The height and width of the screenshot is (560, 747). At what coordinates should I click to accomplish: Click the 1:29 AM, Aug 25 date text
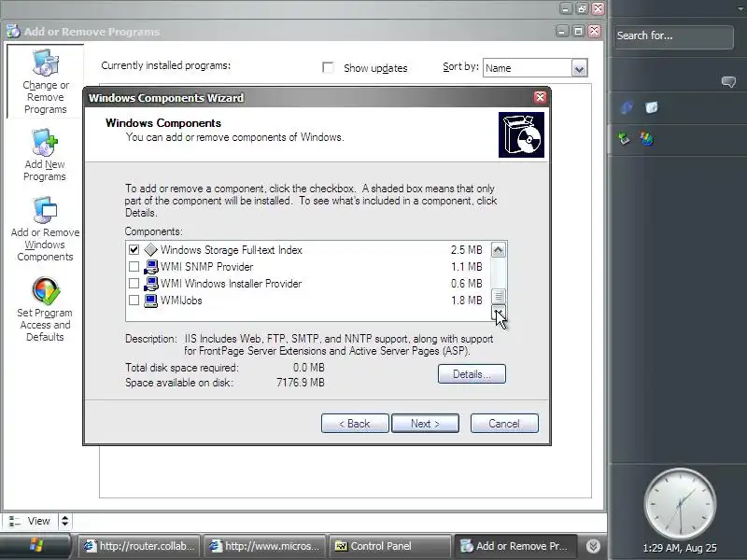(680, 548)
